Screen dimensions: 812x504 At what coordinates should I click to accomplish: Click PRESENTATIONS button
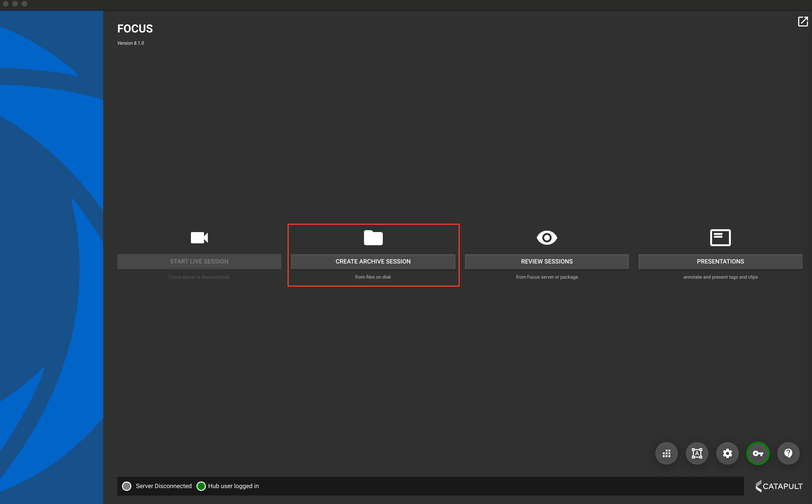(x=720, y=262)
